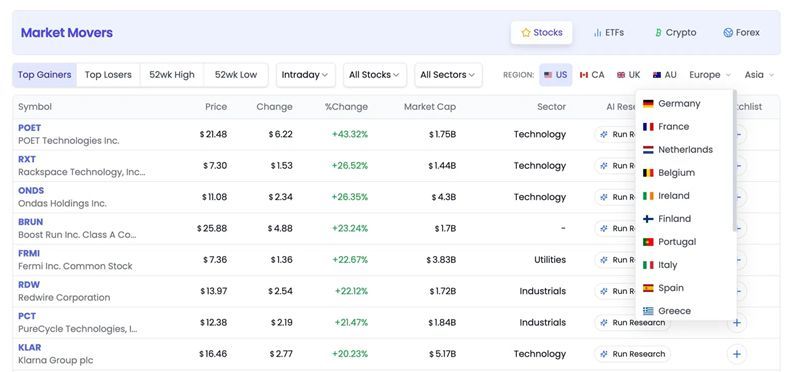Viewport: 800px width, 372px height.
Task: Sort by Market Cap column header
Action: (430, 107)
